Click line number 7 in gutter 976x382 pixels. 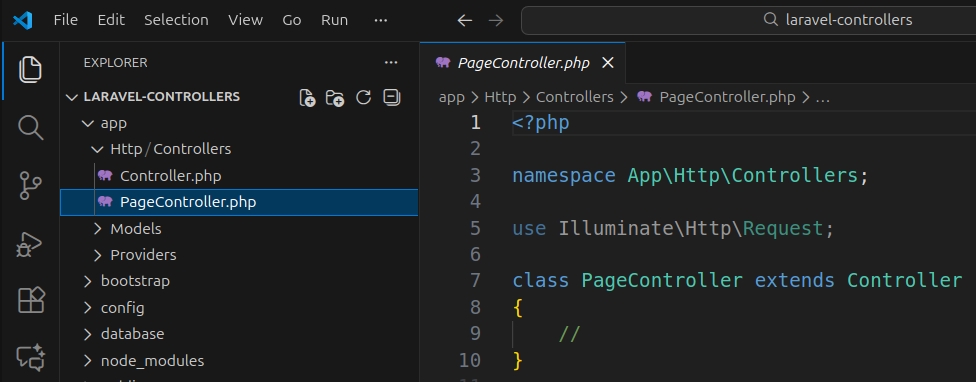[476, 281]
